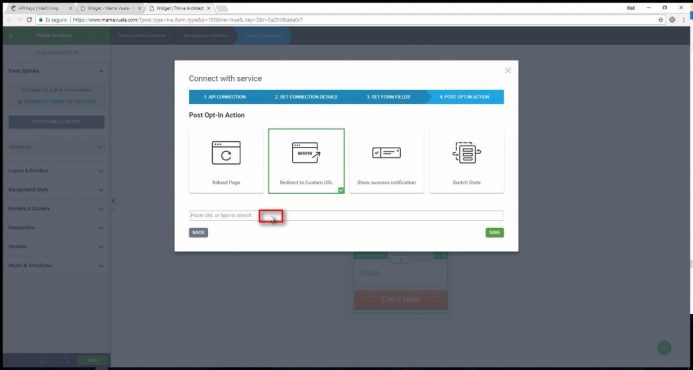Select the Redirect to Custom URL card
This screenshot has height=370, width=693.
[x=306, y=161]
